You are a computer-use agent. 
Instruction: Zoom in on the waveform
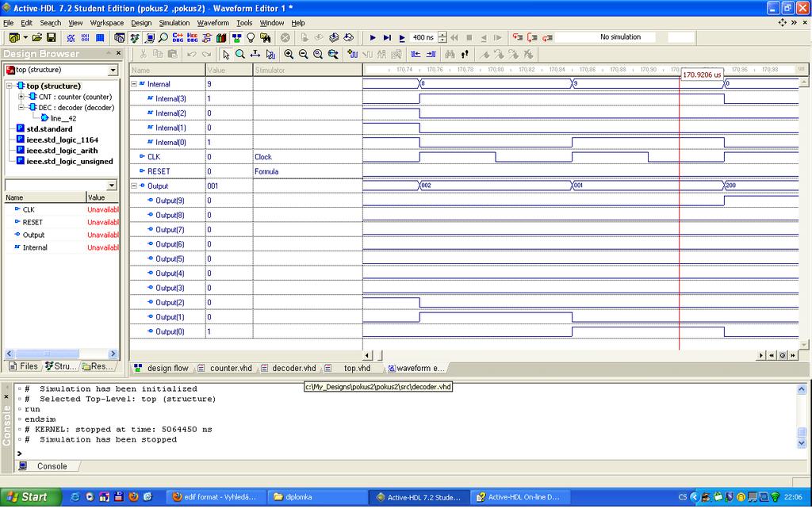click(289, 55)
